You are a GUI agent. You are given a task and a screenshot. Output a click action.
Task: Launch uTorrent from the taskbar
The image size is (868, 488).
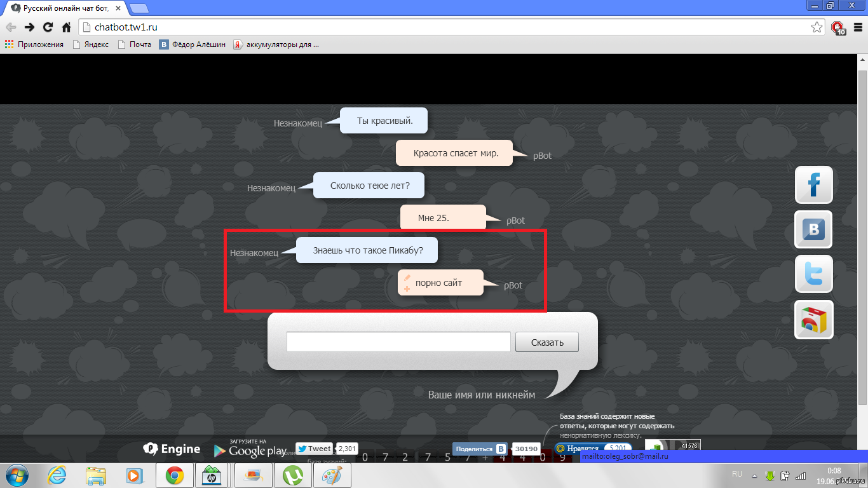(x=292, y=475)
